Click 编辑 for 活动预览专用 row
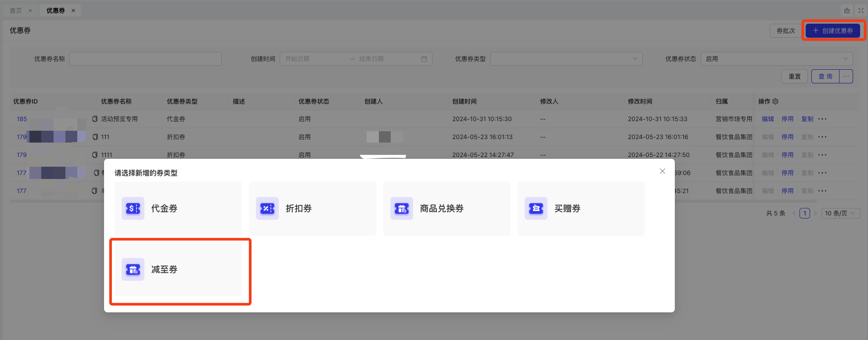Image resolution: width=868 pixels, height=340 pixels. click(x=768, y=119)
